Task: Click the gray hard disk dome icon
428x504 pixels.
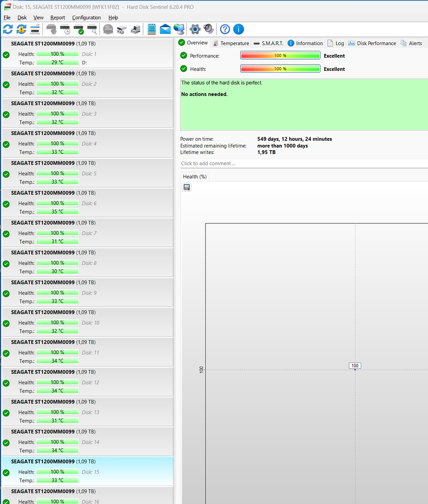Action: (108, 29)
